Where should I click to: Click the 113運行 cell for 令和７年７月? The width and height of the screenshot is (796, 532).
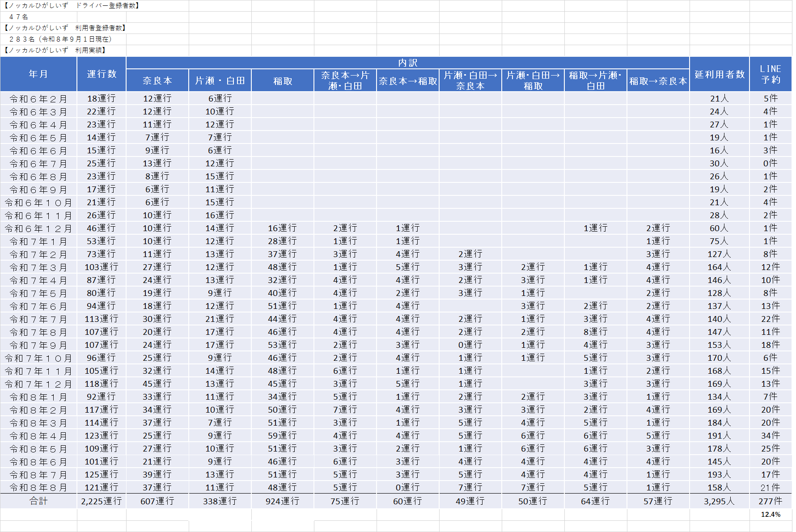(102, 319)
